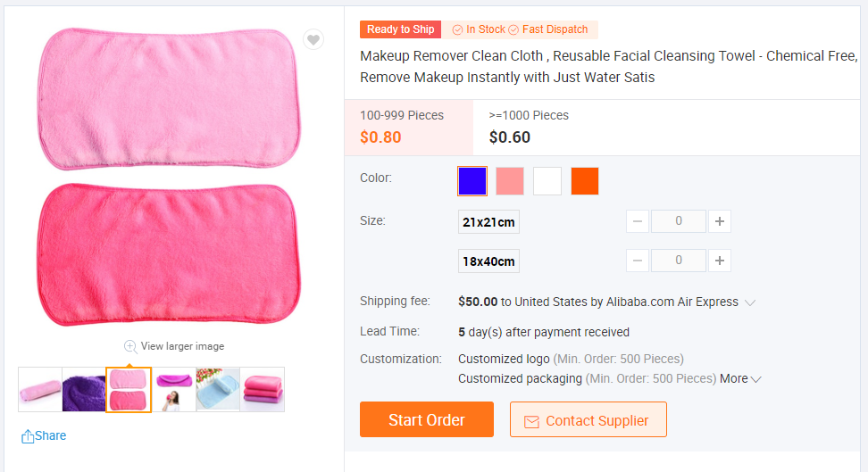Open the stacked pink towels thumbnail

(263, 389)
